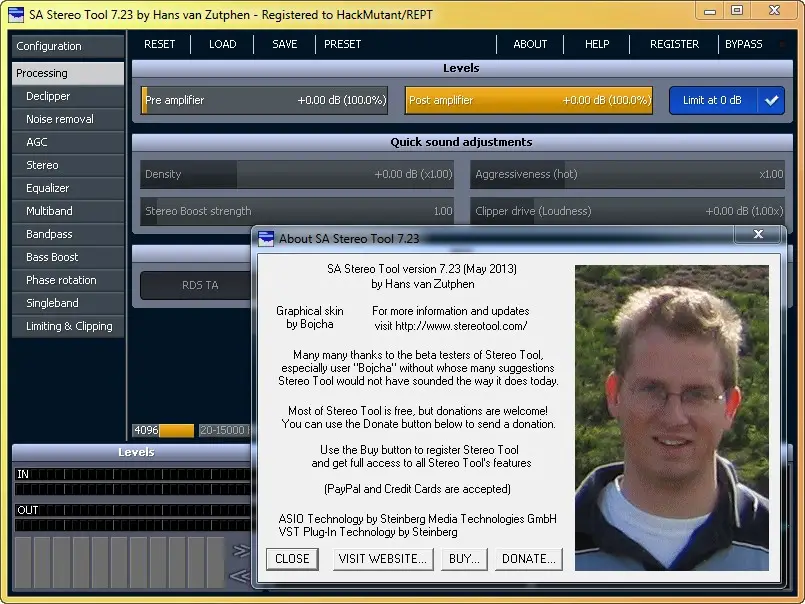Close About dialog with X button
The image size is (805, 604).
tap(758, 234)
